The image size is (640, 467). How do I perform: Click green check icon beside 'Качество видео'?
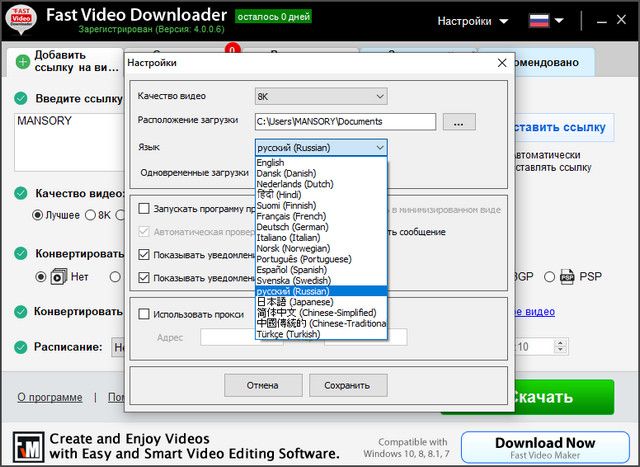[21, 193]
